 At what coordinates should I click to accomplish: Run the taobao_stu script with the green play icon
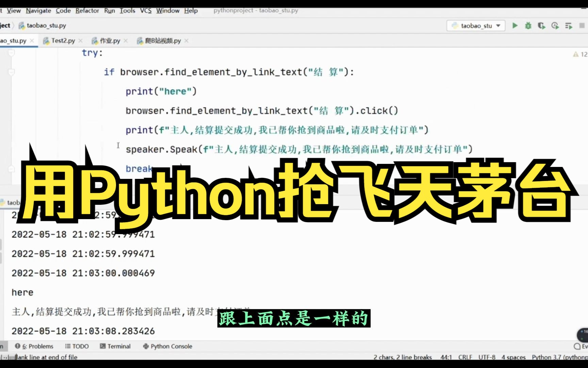pyautogui.click(x=515, y=26)
